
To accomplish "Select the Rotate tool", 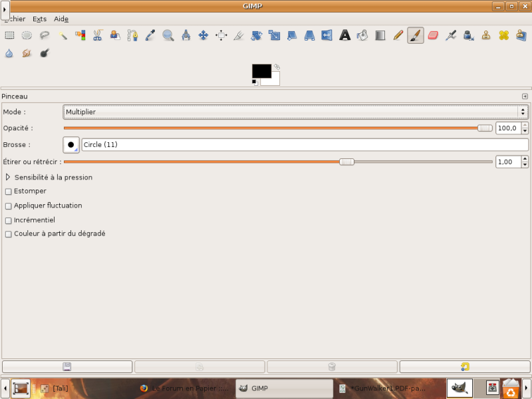I will point(257,35).
